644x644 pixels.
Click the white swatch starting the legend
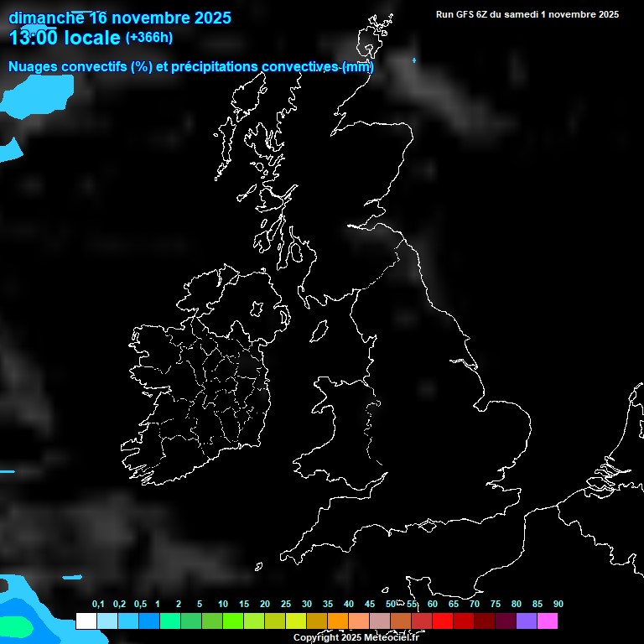[86, 621]
